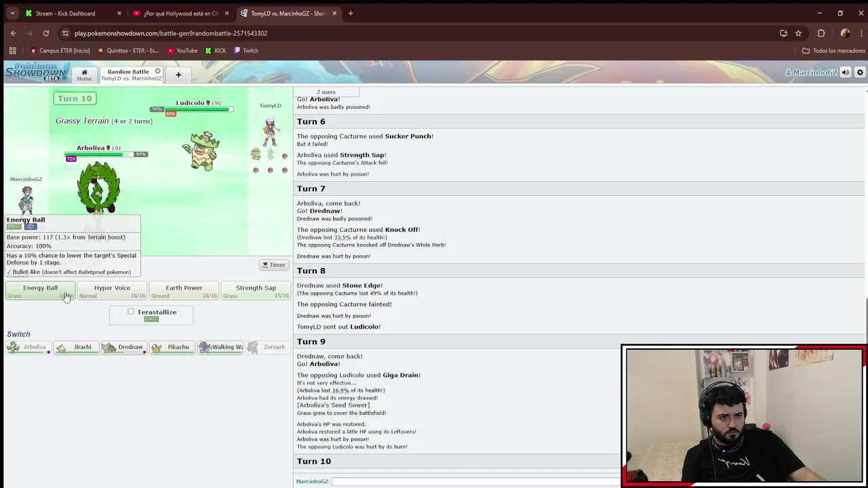Use the Energy Ball move
The width and height of the screenshot is (868, 488).
pos(40,291)
